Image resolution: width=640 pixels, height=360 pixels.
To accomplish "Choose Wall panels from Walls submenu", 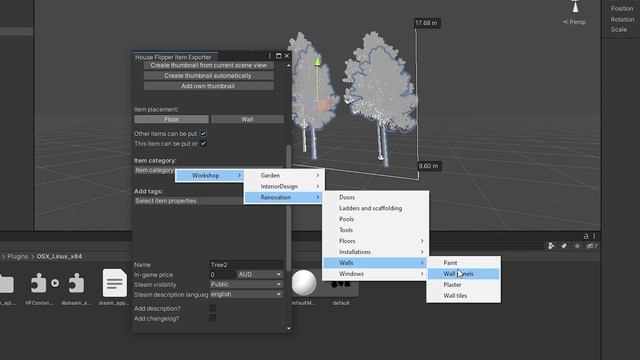I will [x=463, y=274].
